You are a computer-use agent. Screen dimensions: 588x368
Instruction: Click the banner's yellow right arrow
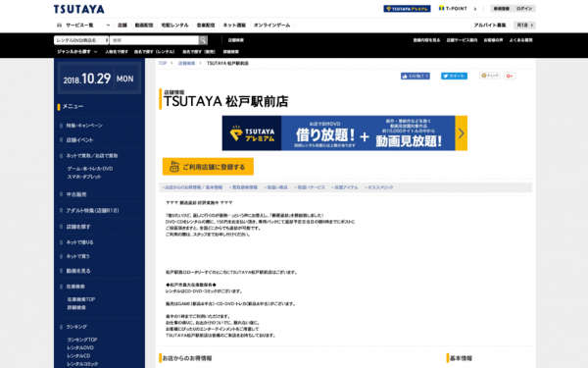462,133
